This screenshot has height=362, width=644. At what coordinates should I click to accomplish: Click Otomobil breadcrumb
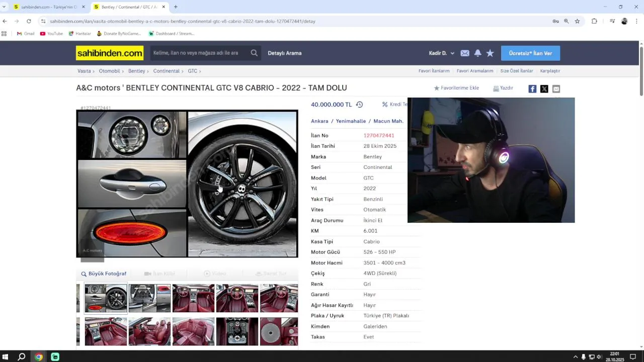pyautogui.click(x=109, y=71)
